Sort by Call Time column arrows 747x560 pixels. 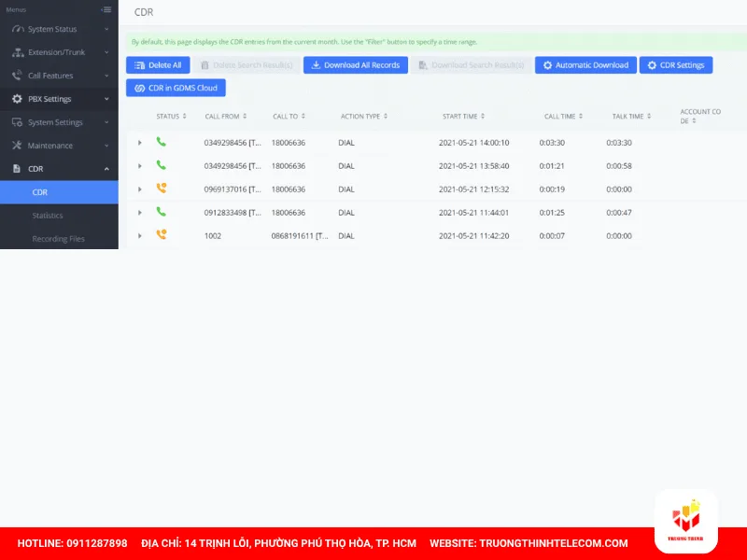point(581,116)
